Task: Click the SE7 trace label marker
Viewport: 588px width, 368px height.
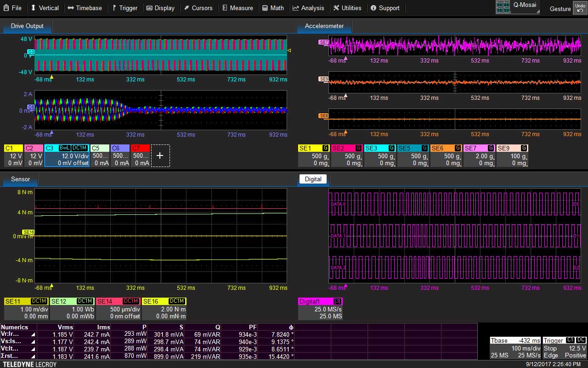Action: (x=323, y=42)
